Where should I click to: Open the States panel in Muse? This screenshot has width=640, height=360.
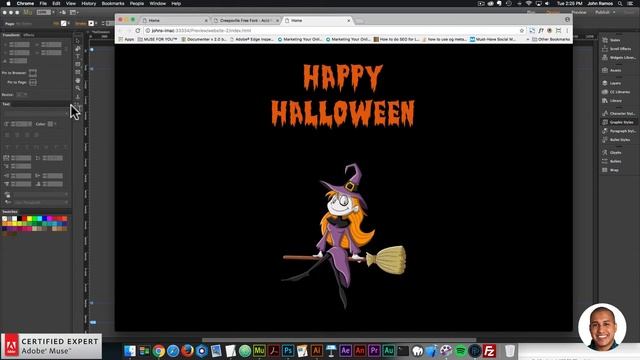click(611, 40)
